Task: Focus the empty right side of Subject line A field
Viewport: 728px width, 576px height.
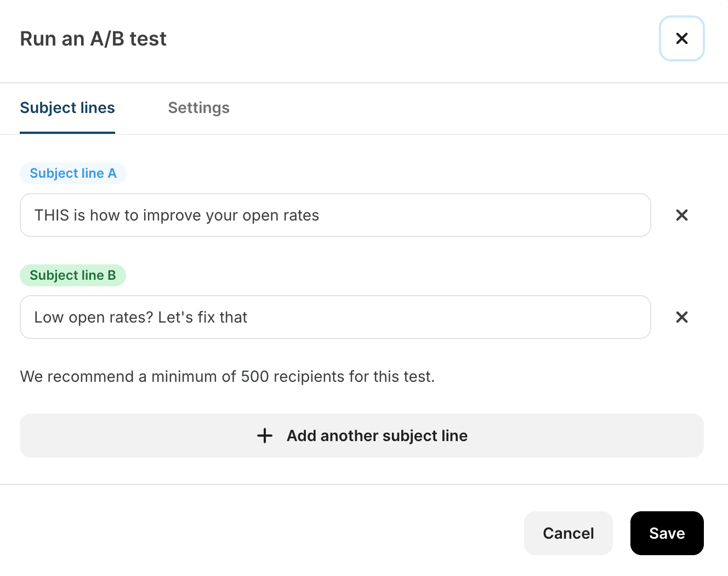Action: coord(493,216)
